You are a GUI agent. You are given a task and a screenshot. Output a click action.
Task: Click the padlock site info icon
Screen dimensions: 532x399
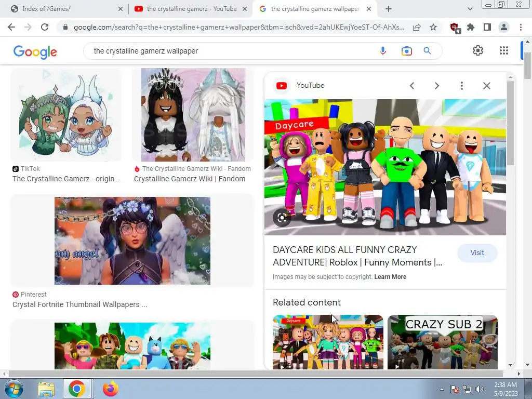point(65,27)
